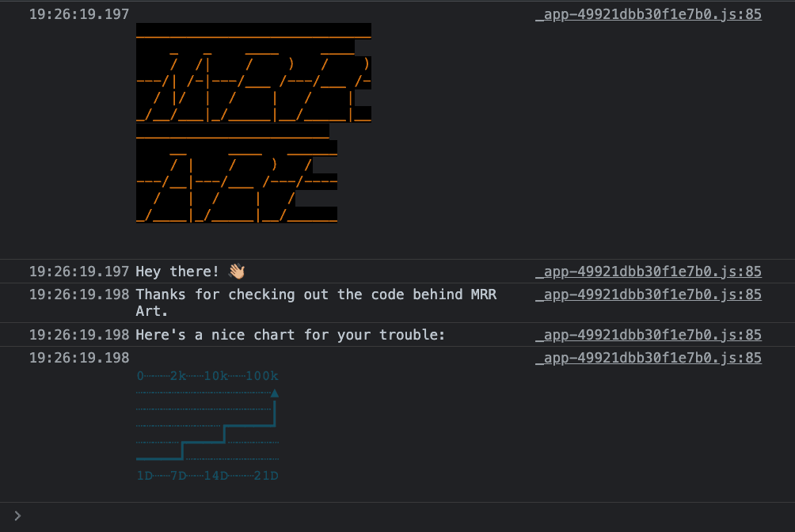Screen dimensions: 795x532
Task: Click the large MRR ASCII art logo
Action: 253,75
